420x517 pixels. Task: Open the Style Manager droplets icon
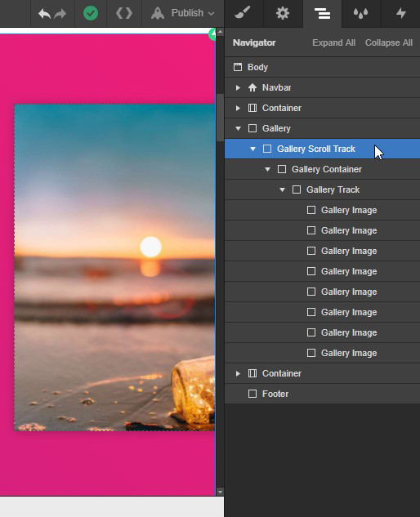pos(360,13)
